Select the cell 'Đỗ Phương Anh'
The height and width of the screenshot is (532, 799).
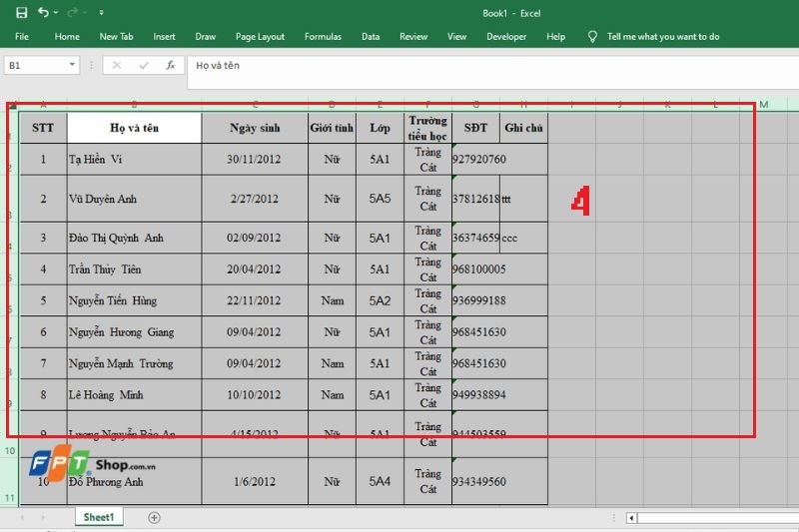click(x=134, y=481)
